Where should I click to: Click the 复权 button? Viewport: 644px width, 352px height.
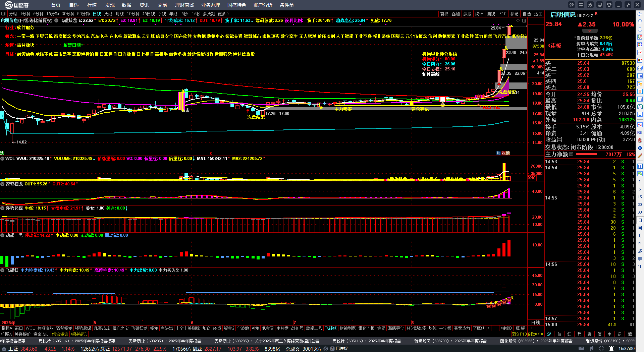(x=444, y=14)
